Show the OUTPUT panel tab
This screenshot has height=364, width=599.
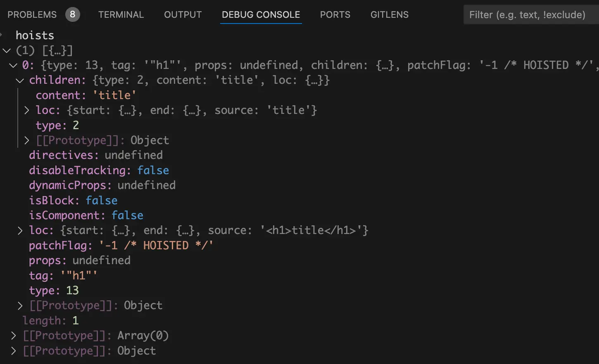pyautogui.click(x=183, y=15)
